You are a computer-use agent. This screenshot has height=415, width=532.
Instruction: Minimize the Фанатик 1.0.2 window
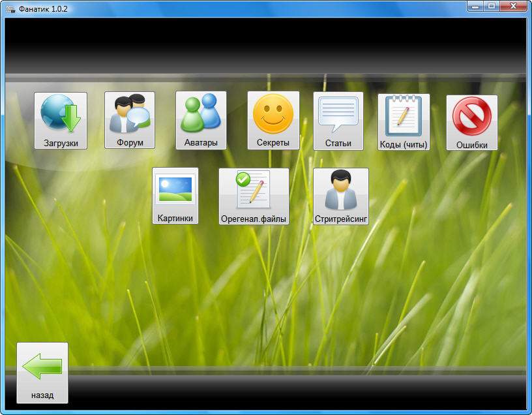tap(475, 7)
